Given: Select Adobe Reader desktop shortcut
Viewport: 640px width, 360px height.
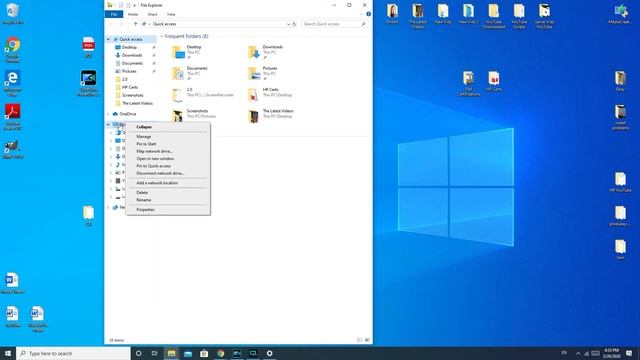Looking at the screenshot, I should point(13,117).
